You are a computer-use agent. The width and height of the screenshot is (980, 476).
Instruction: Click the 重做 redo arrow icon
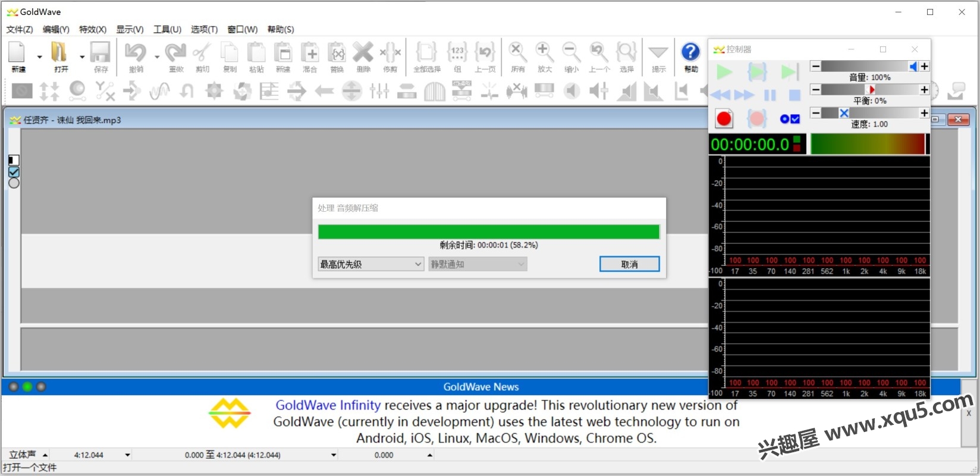click(x=175, y=53)
